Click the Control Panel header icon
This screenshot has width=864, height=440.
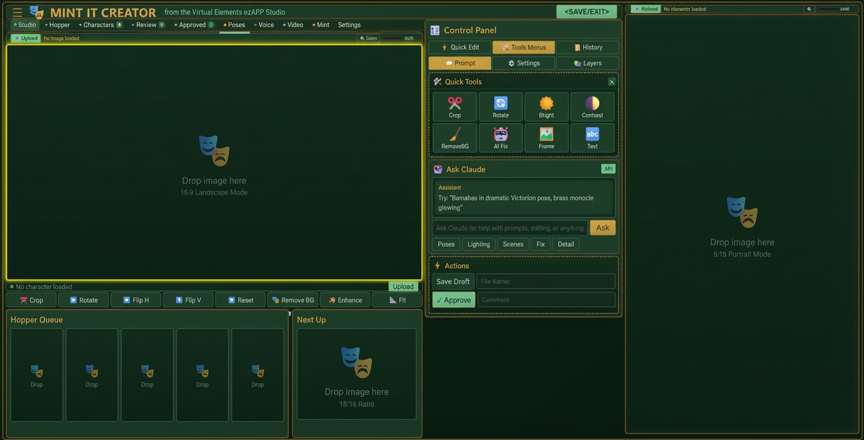tap(435, 31)
